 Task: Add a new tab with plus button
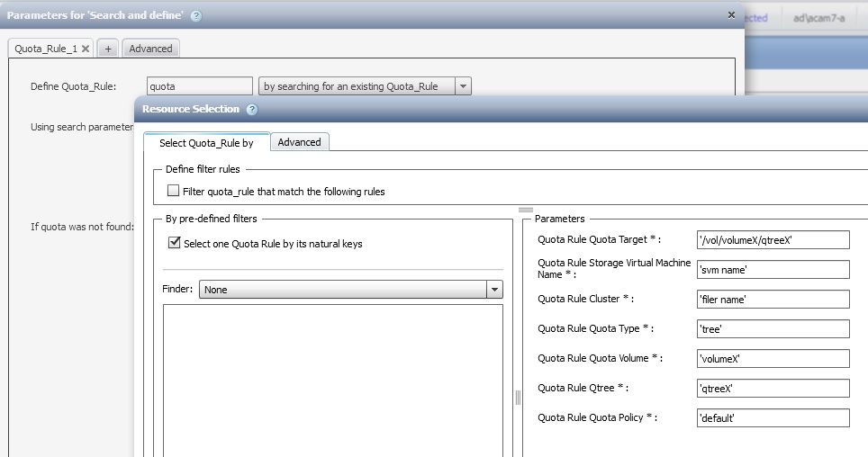[x=107, y=49]
